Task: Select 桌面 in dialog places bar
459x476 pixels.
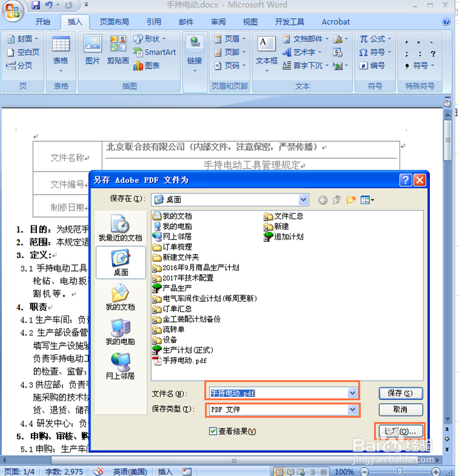Action: pyautogui.click(x=121, y=263)
